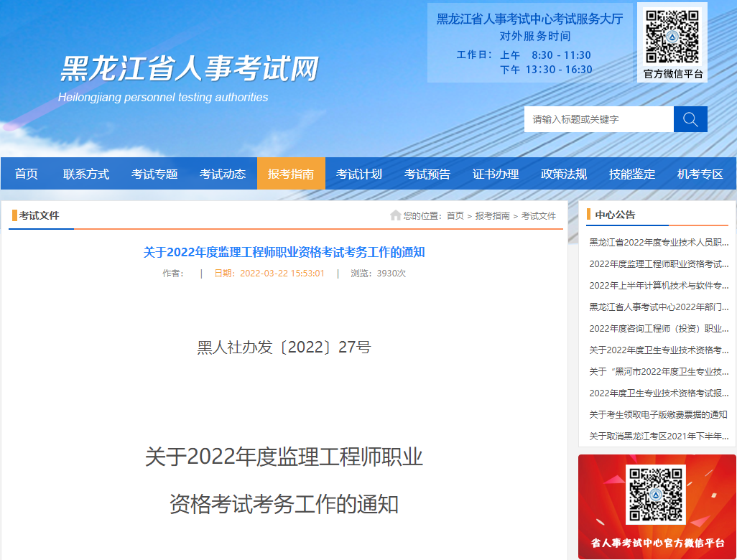Click the 报考指南 breadcrumb link

pyautogui.click(x=492, y=215)
